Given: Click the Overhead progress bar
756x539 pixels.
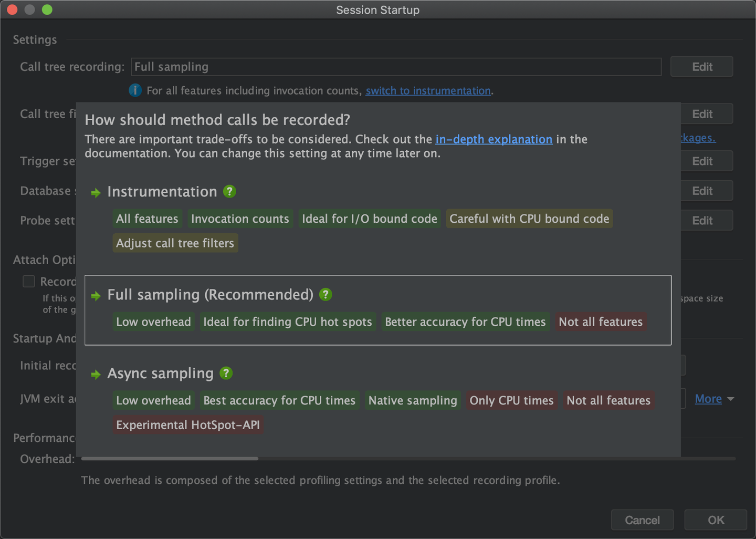Looking at the screenshot, I should pyautogui.click(x=408, y=459).
